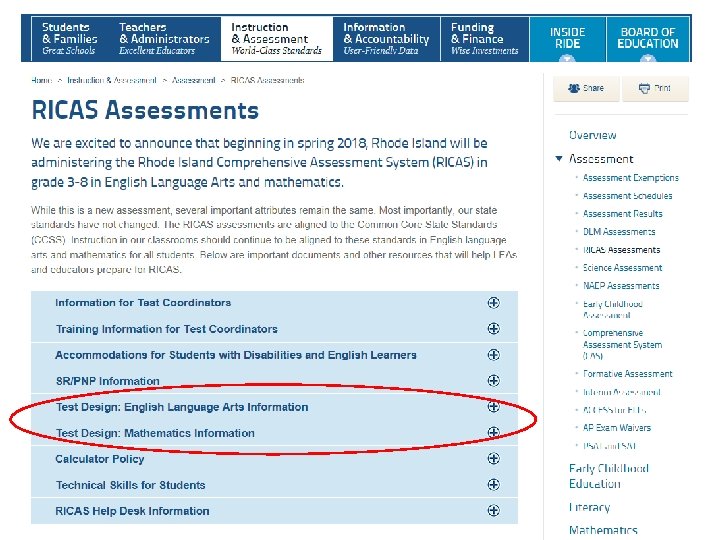
Task: Open Interim Assessment link
Action: click(621, 392)
